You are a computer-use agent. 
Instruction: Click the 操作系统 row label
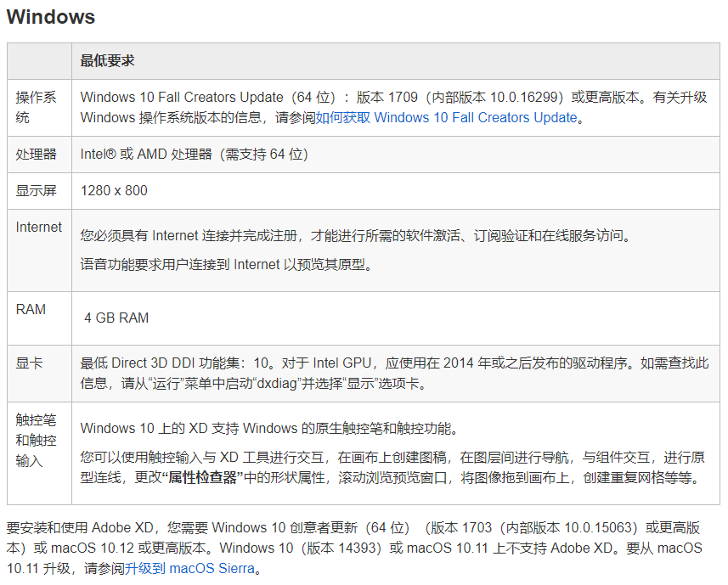pyautogui.click(x=36, y=107)
